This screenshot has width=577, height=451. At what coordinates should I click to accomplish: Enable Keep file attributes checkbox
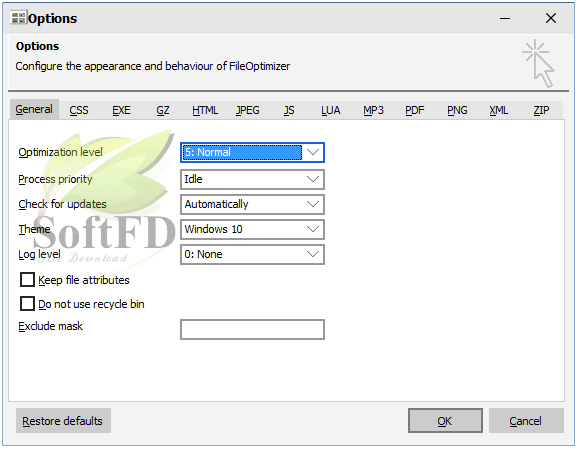[27, 280]
